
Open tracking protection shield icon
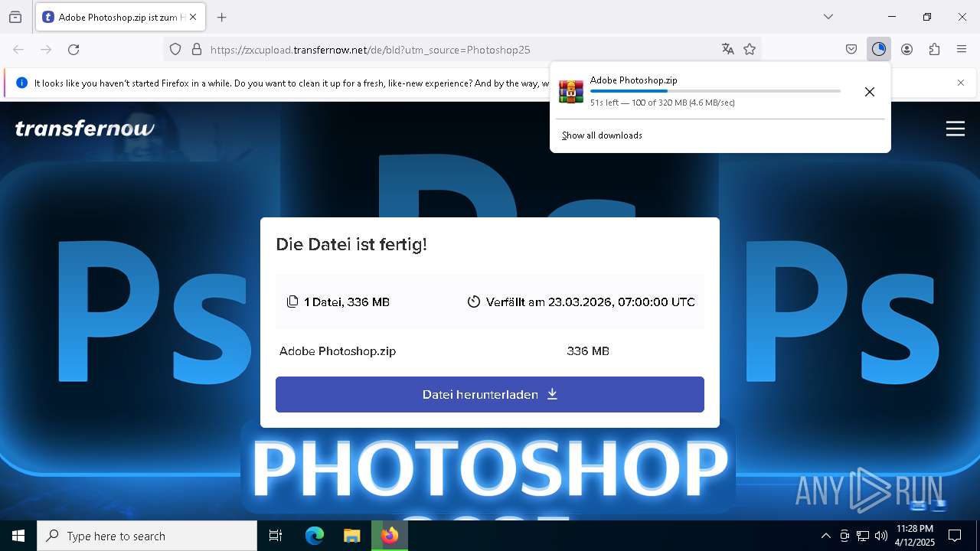(175, 50)
